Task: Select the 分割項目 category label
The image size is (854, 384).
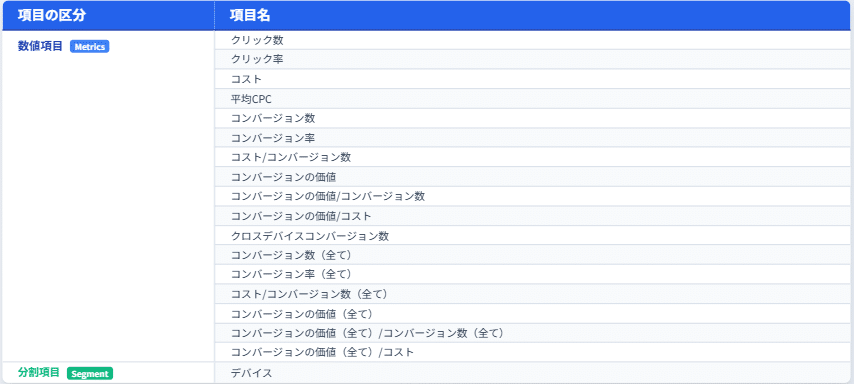Action: coord(39,373)
